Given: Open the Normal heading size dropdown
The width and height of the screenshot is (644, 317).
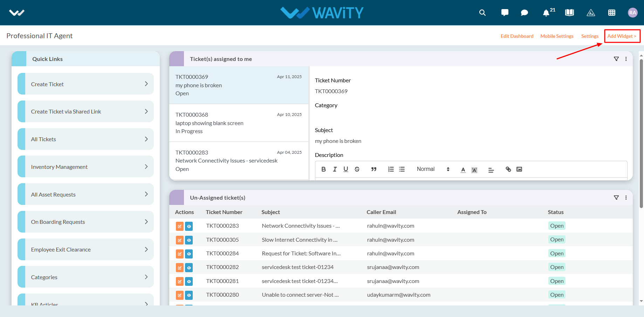Looking at the screenshot, I should 433,169.
